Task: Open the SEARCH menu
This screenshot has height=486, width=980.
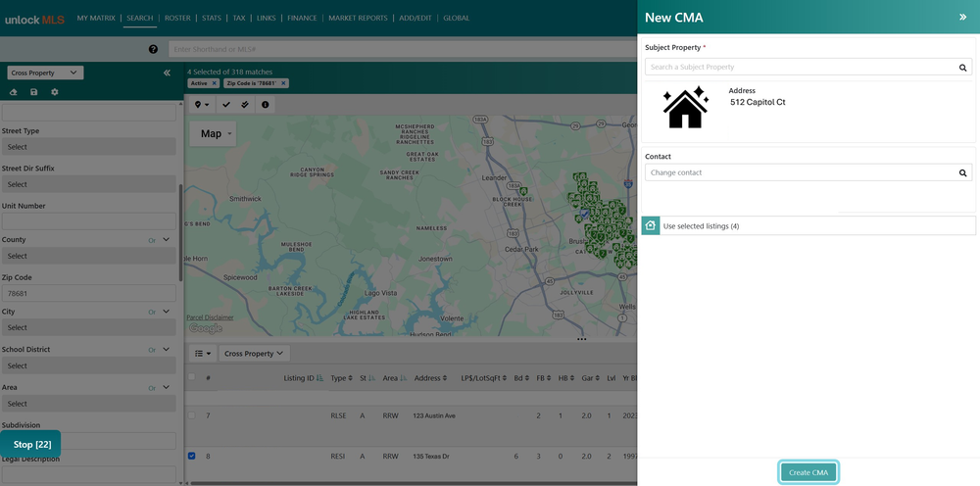Action: click(140, 18)
